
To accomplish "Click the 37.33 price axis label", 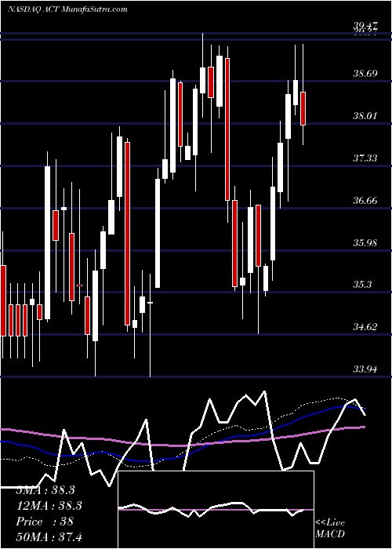I will [x=365, y=158].
